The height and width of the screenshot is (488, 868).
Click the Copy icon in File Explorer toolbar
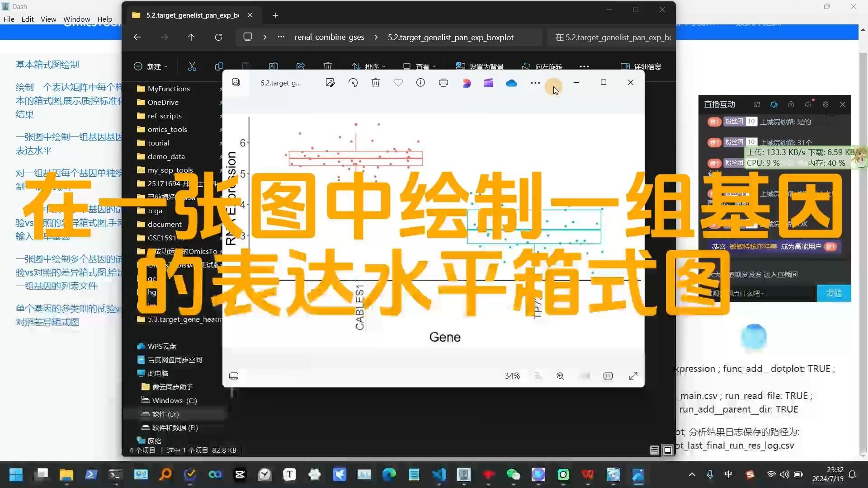click(219, 66)
